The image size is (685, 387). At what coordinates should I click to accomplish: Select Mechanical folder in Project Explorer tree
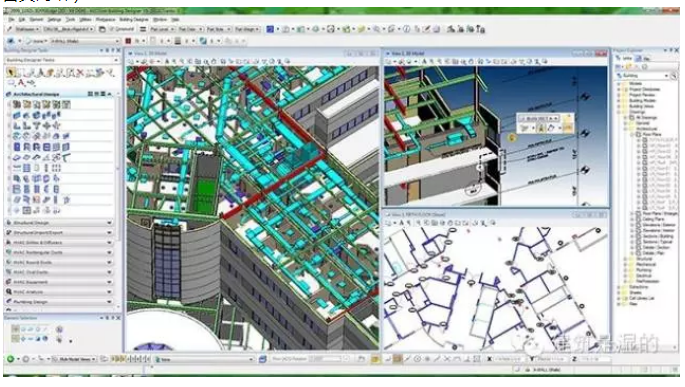646,264
